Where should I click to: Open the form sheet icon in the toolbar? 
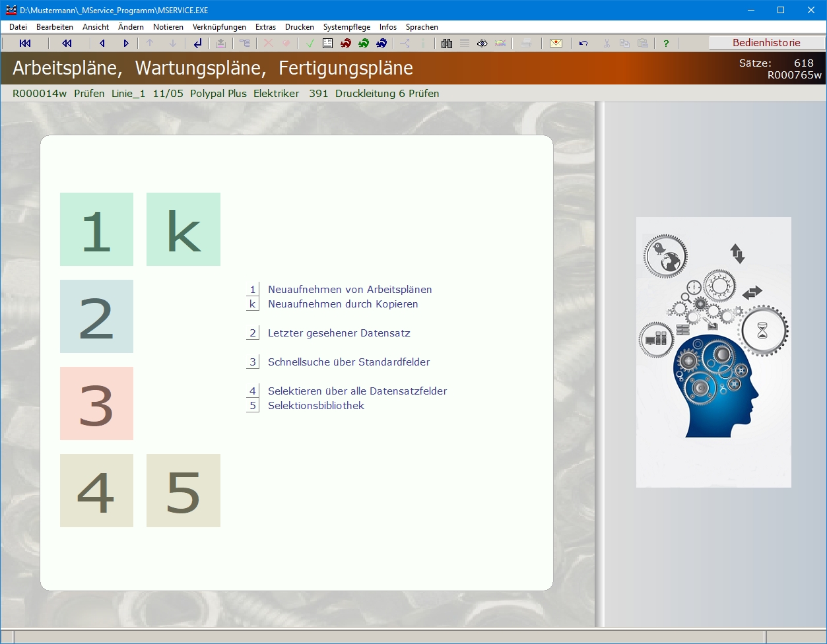coord(327,44)
